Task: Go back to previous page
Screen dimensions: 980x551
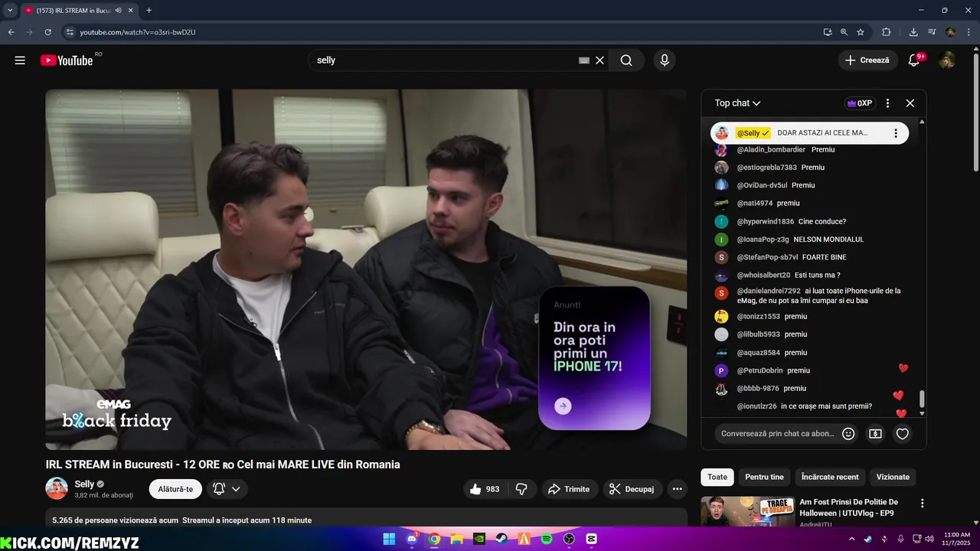Action: tap(11, 32)
